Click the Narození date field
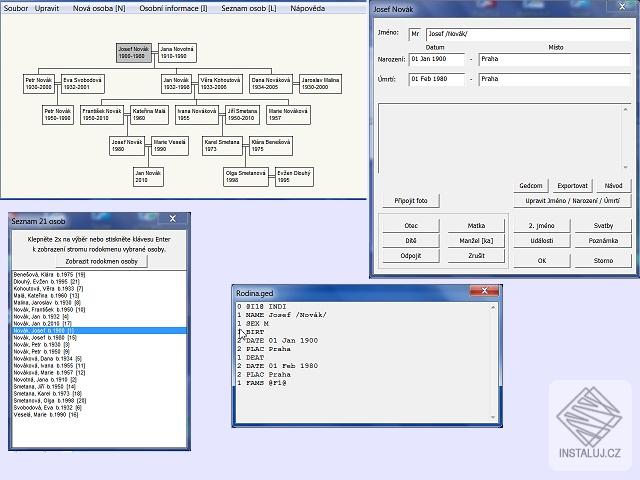The height and width of the screenshot is (480, 640). tap(436, 59)
